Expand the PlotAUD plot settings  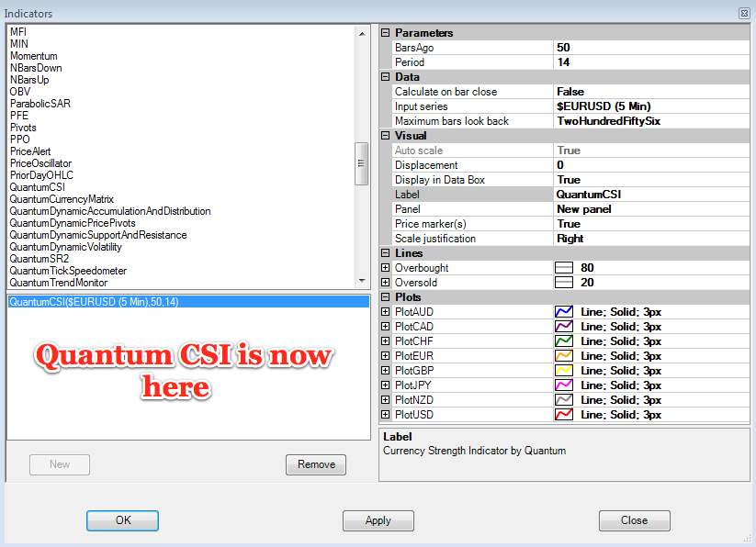point(385,311)
